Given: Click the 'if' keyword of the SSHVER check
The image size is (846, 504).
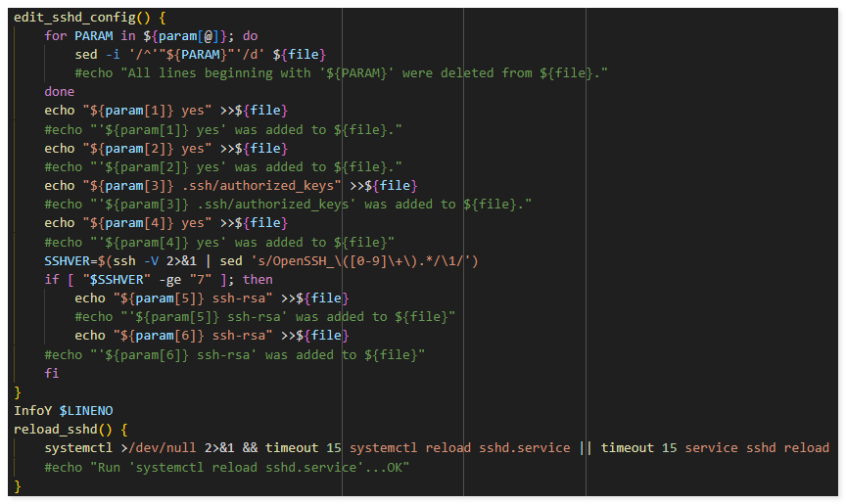Looking at the screenshot, I should point(51,280).
